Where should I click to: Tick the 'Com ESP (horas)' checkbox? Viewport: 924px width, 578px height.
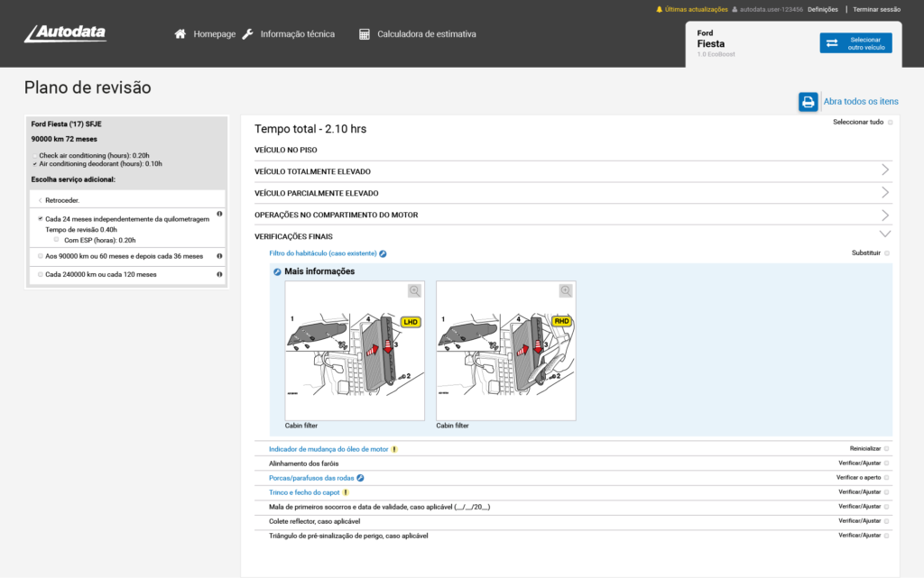pos(56,240)
